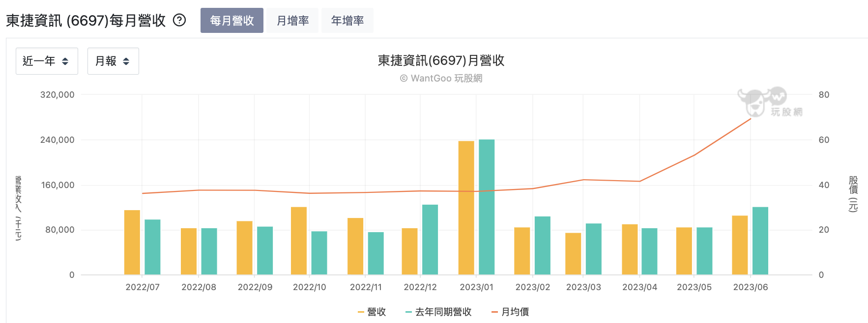Click the 2023/01 yellow revenue bar
Viewport: 868px width, 323px height.
tap(466, 208)
